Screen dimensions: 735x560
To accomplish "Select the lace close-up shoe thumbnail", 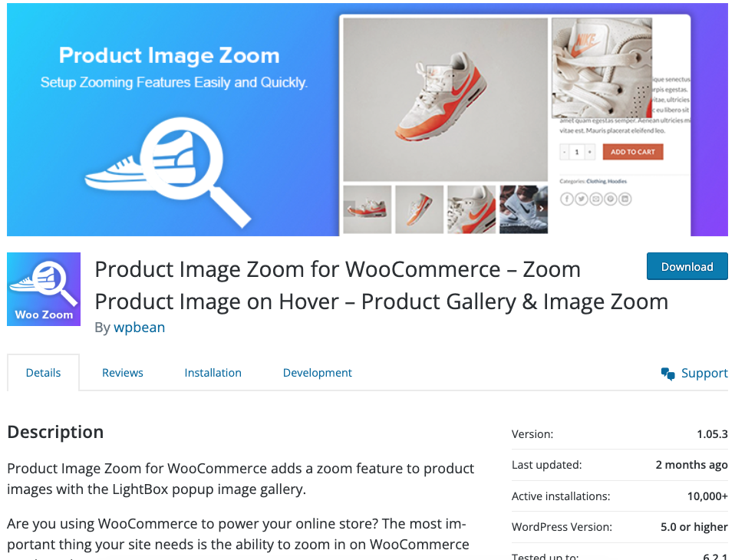I will (x=472, y=209).
